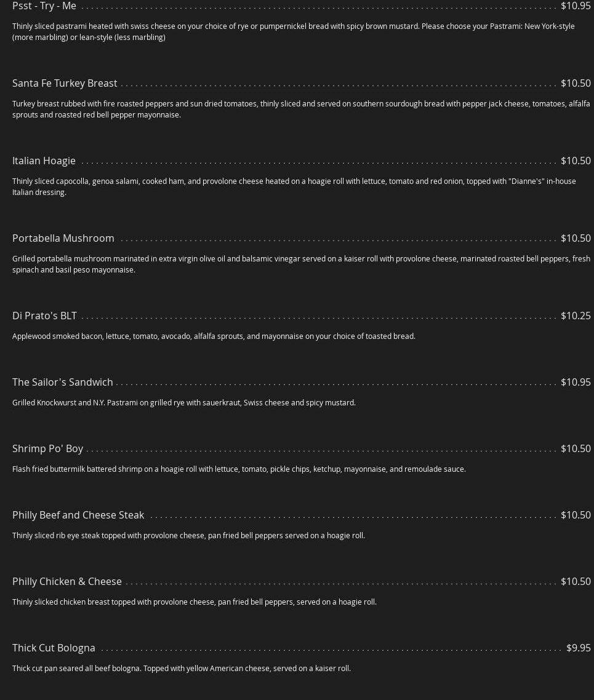The width and height of the screenshot is (594, 700).
Task: Select the Santa Fe Turkey Breast heading
Action: (x=65, y=83)
